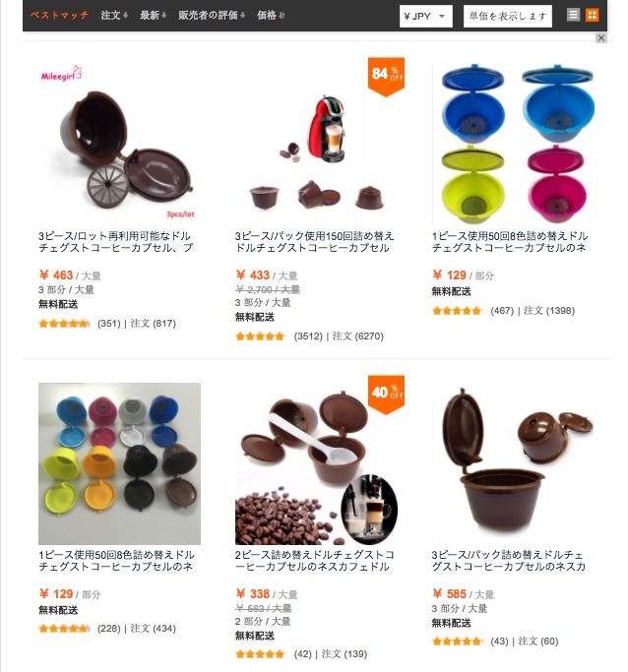Open the 3ピース/パック使用150回 product title link
Viewport: 628px width, 672px height.
coord(314,242)
